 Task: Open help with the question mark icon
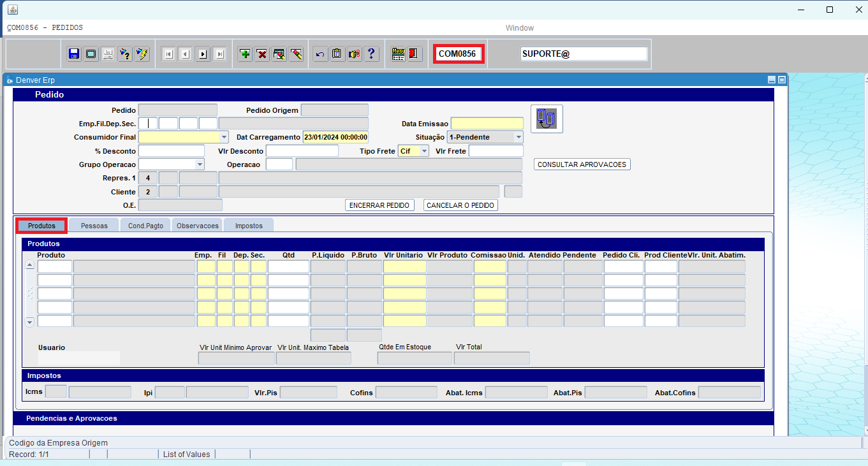point(371,54)
